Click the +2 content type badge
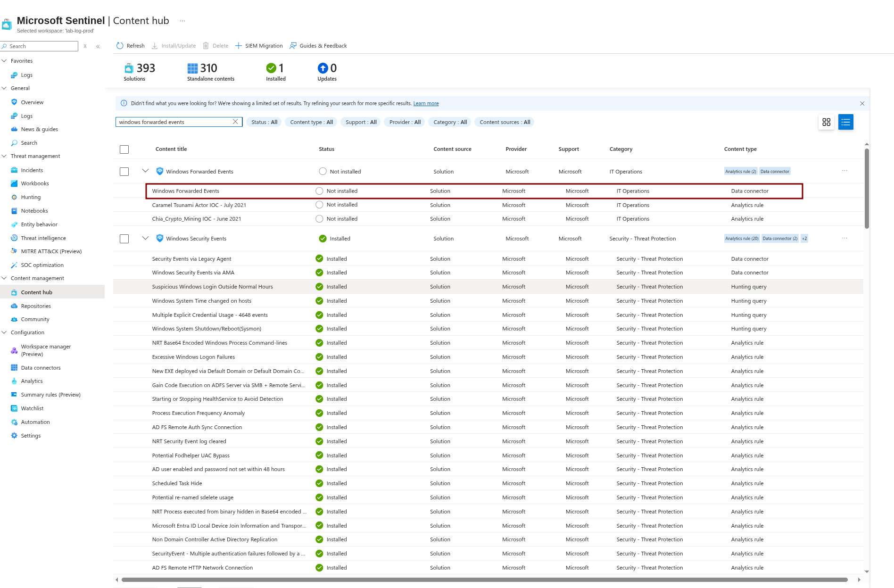894x588 pixels. tap(804, 239)
